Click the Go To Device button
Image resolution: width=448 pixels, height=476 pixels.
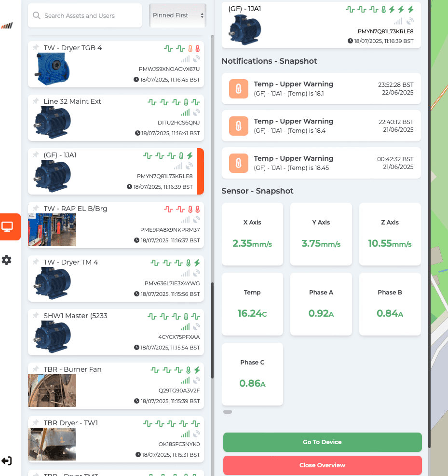323,442
